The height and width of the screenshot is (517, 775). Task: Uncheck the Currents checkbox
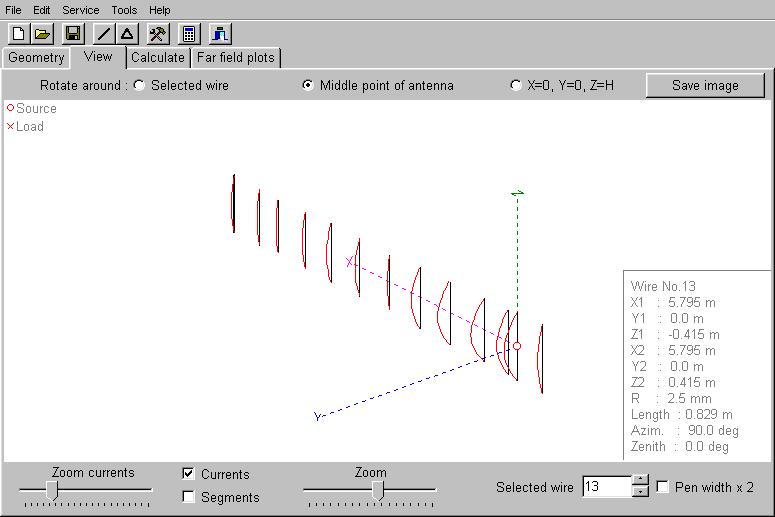(188, 474)
